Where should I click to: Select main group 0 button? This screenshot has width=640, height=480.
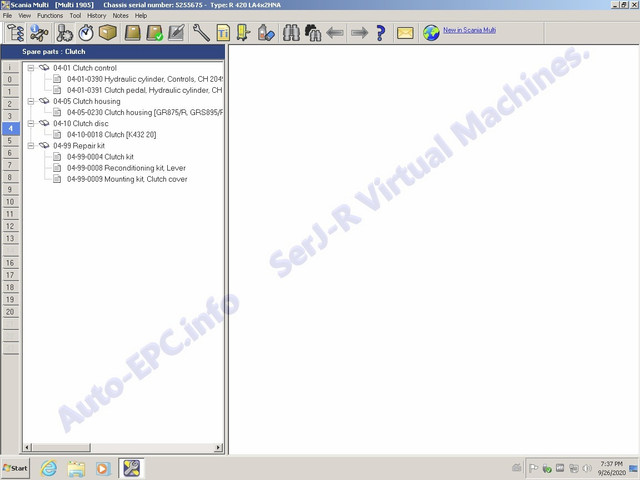pyautogui.click(x=10, y=80)
